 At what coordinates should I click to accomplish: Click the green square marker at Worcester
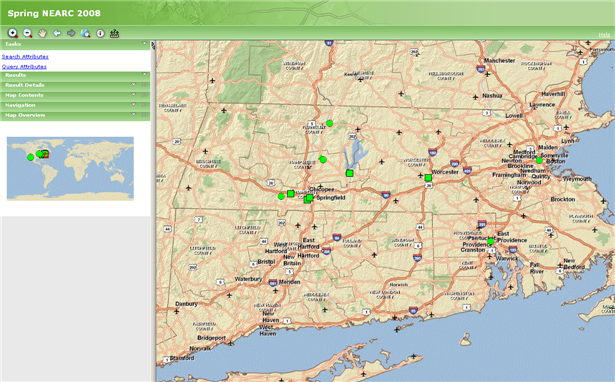click(x=428, y=178)
